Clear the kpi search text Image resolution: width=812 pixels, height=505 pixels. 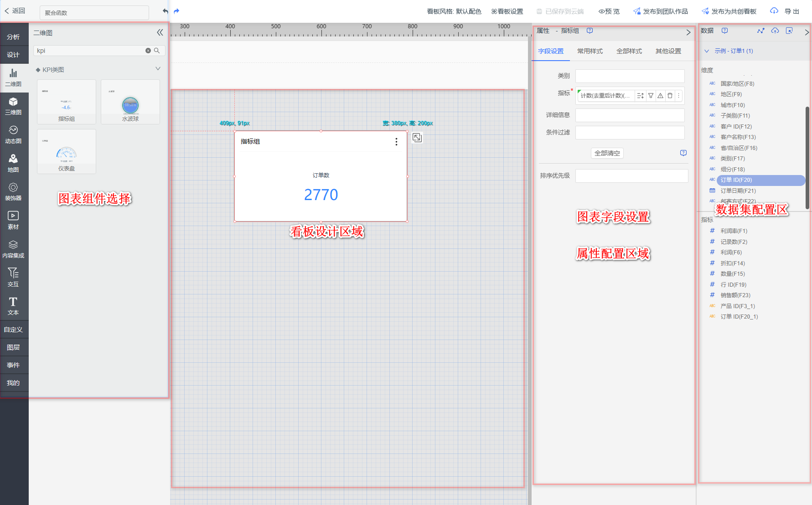148,51
